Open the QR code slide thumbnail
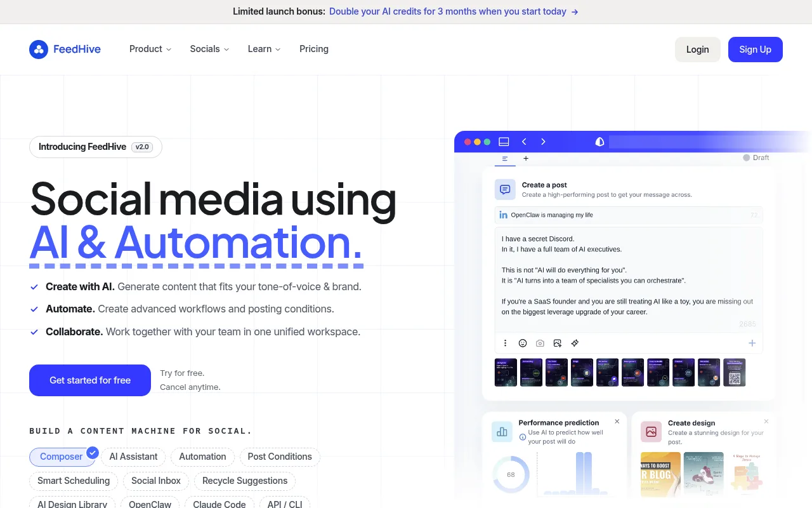Viewport: 812px width, 508px height. 735,372
